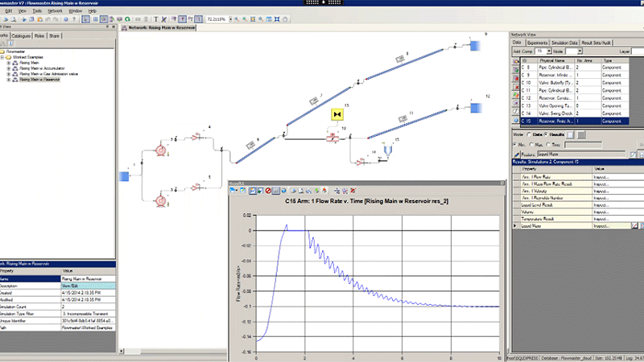Open the Network menu

[55, 10]
